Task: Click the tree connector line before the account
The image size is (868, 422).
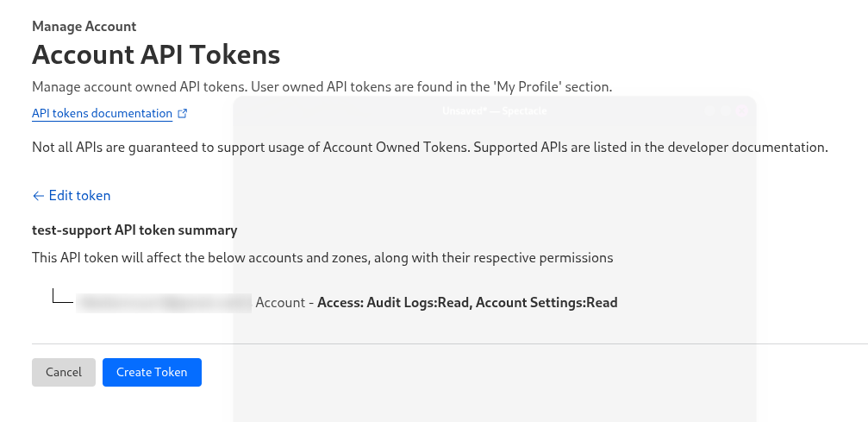Action: 63,295
